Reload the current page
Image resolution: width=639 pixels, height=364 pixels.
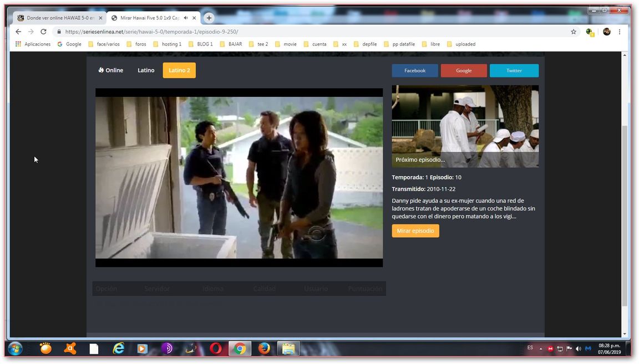(x=44, y=32)
